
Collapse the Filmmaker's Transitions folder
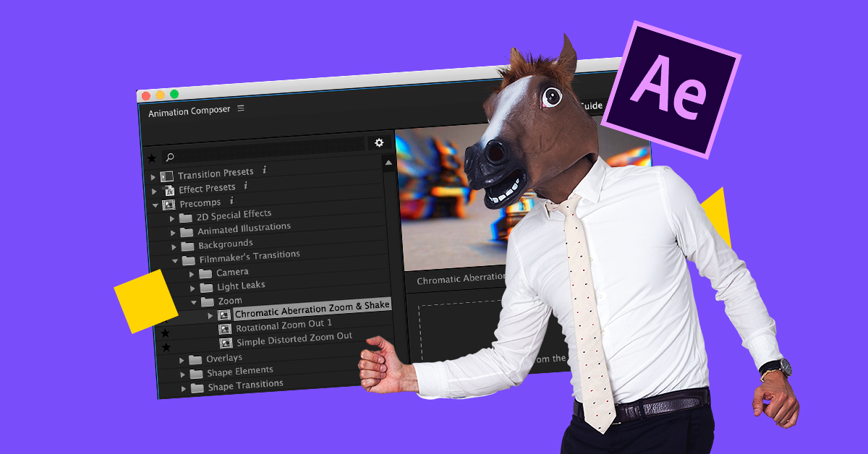[175, 260]
